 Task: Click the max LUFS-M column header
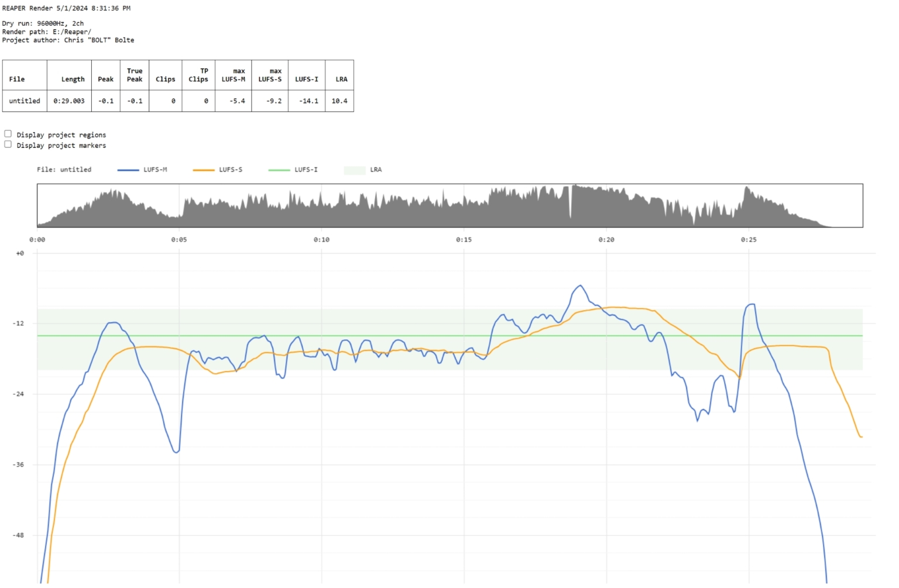234,75
